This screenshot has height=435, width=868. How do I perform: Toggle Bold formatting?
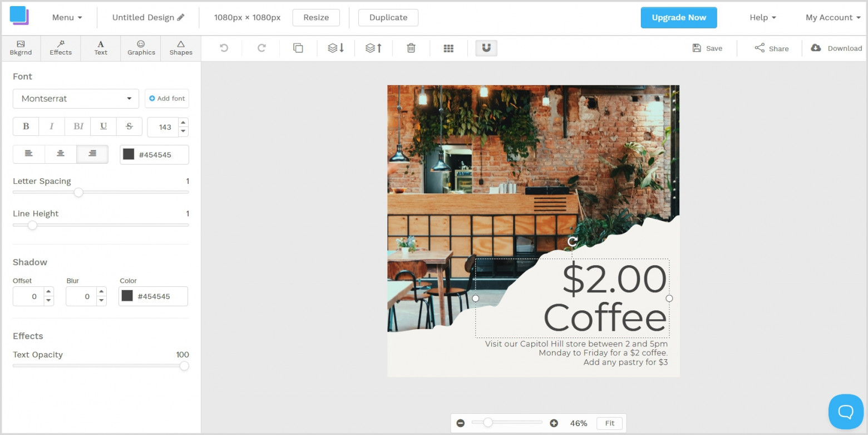pos(26,126)
